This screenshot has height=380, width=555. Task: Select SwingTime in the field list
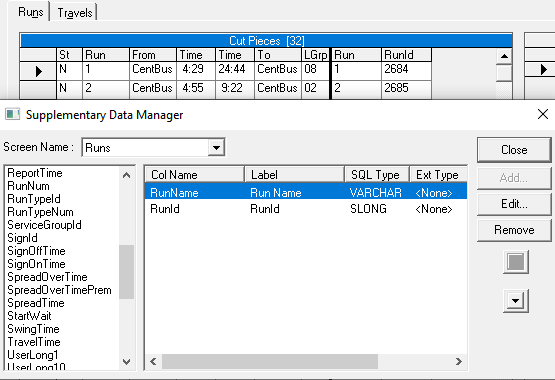coord(33,329)
